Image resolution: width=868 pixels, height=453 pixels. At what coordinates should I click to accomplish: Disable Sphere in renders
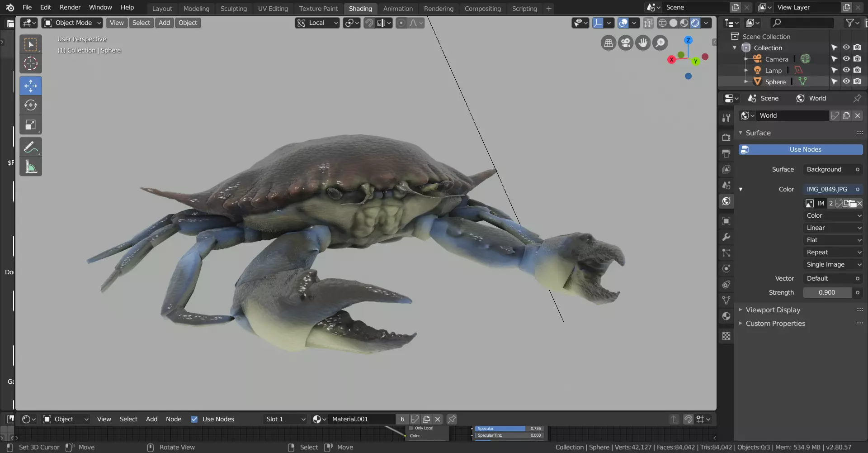857,81
